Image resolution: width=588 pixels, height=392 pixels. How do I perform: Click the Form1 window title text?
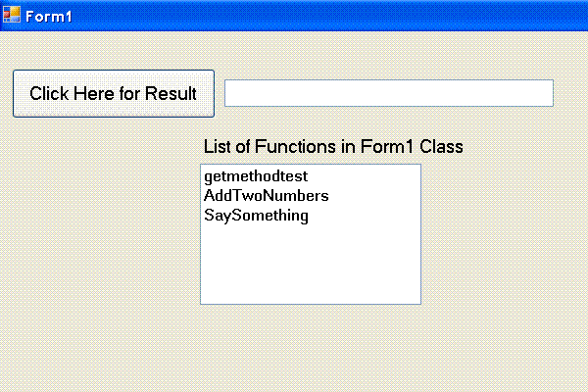tap(48, 17)
